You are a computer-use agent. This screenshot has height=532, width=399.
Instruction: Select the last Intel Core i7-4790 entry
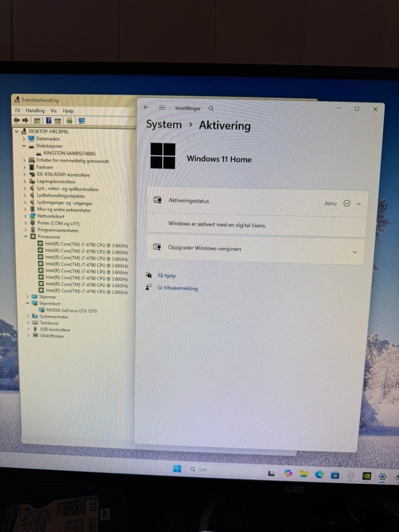(87, 291)
